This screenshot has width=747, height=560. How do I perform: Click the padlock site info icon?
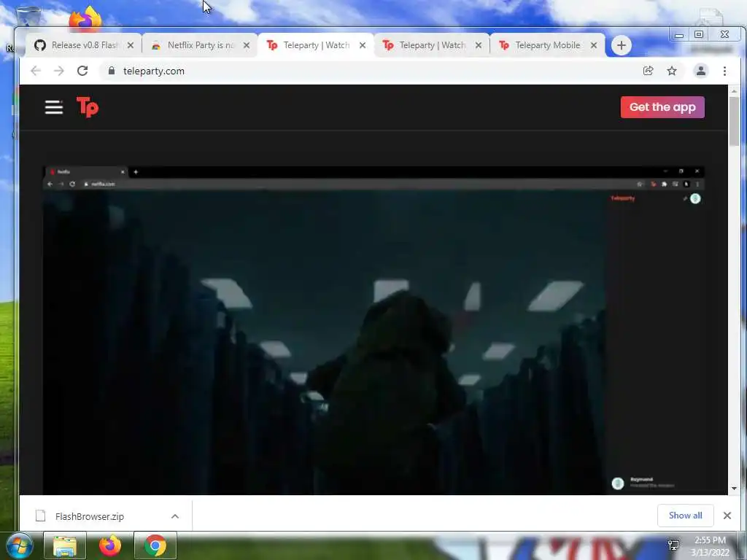[112, 71]
